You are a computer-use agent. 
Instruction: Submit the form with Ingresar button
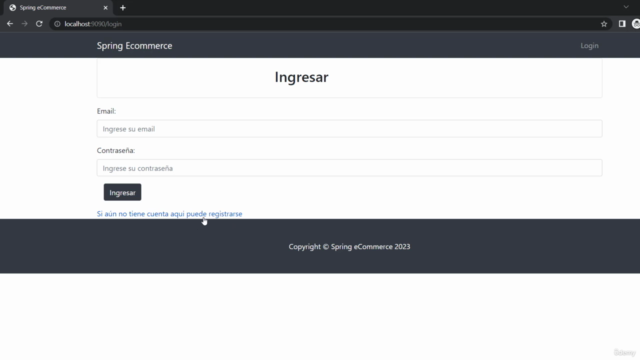122,192
